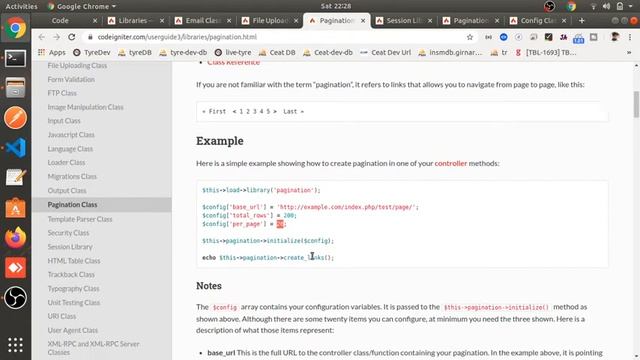Open the clock calendar showing Sat 22:28
Viewport: 640px width, 360px height.
click(336, 6)
